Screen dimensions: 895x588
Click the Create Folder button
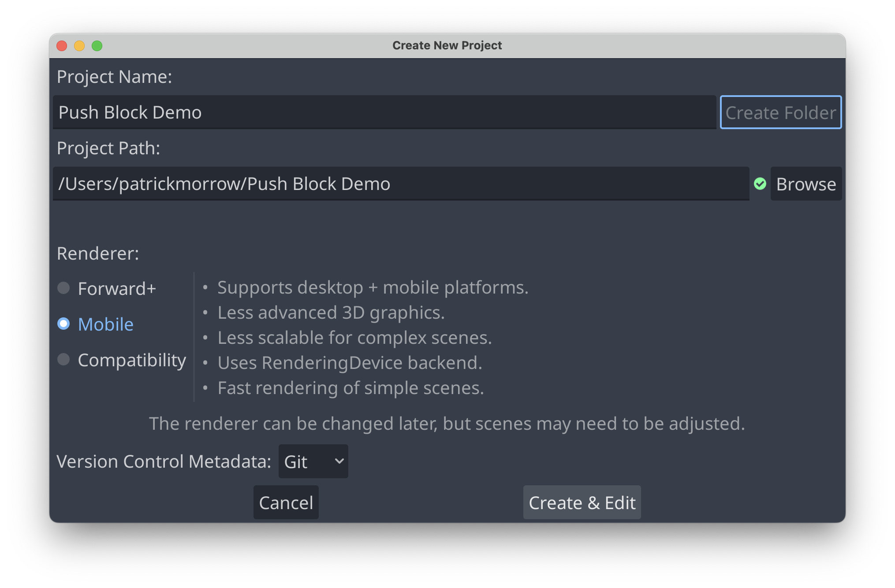[780, 112]
